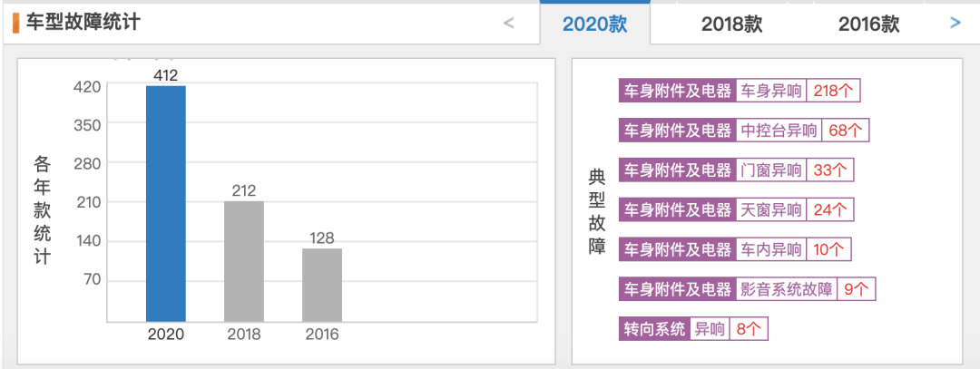Switch to the 2018款 tab

pyautogui.click(x=731, y=24)
